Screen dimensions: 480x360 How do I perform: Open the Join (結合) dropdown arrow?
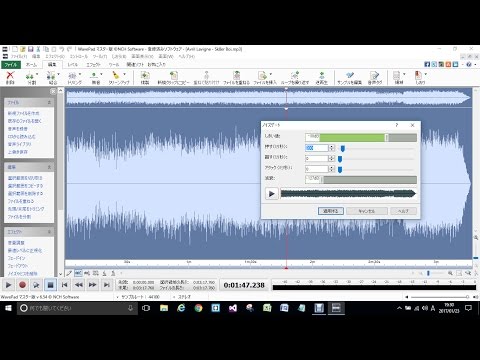tap(59, 74)
